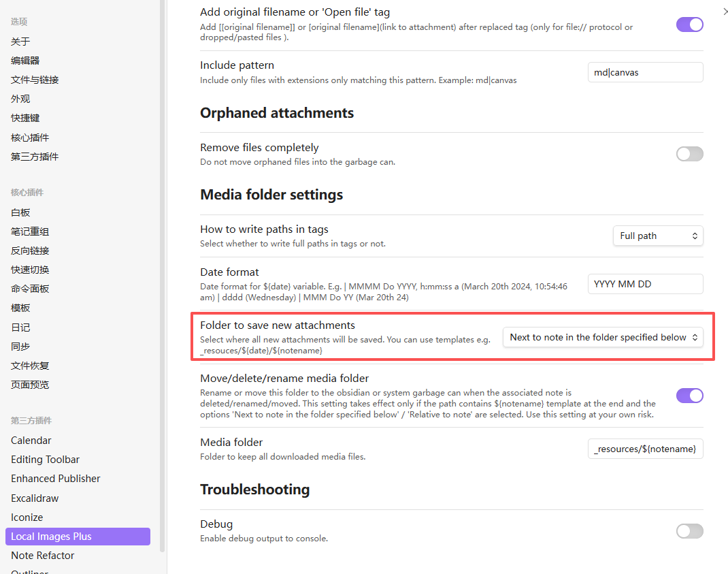Select the Calendar plugin settings
728x574 pixels.
pyautogui.click(x=31, y=441)
